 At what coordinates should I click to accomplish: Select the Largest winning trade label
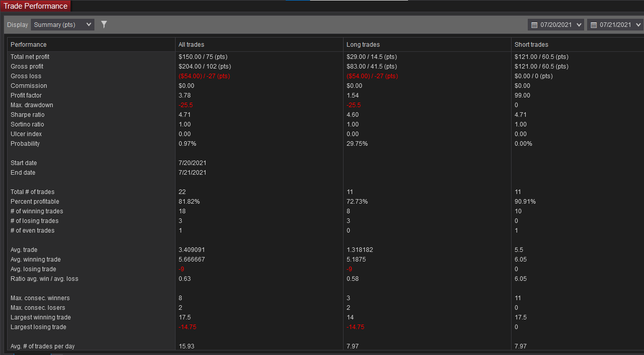(41, 317)
